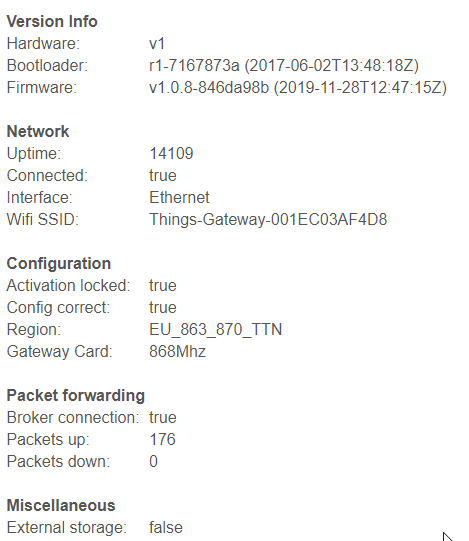Click the Version Info heading
Viewport: 469px width, 541px height.
[52, 21]
